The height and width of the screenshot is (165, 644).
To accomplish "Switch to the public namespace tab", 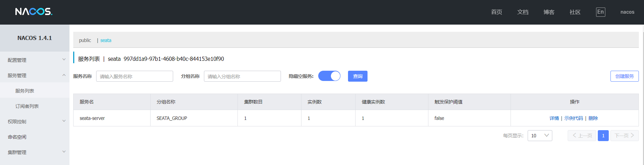I will pos(85,40).
